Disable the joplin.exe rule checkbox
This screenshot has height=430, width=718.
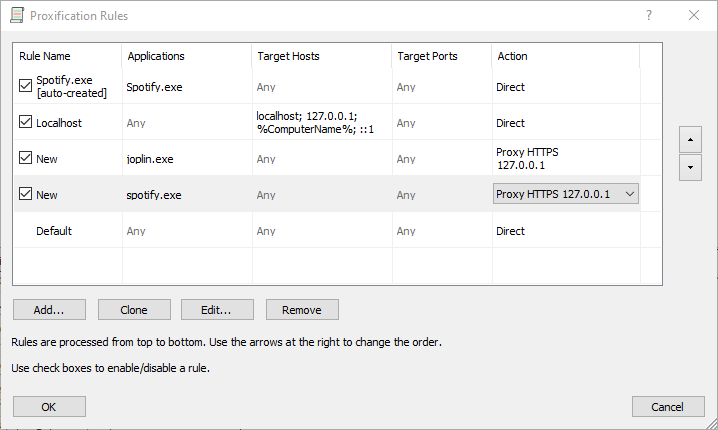point(25,158)
